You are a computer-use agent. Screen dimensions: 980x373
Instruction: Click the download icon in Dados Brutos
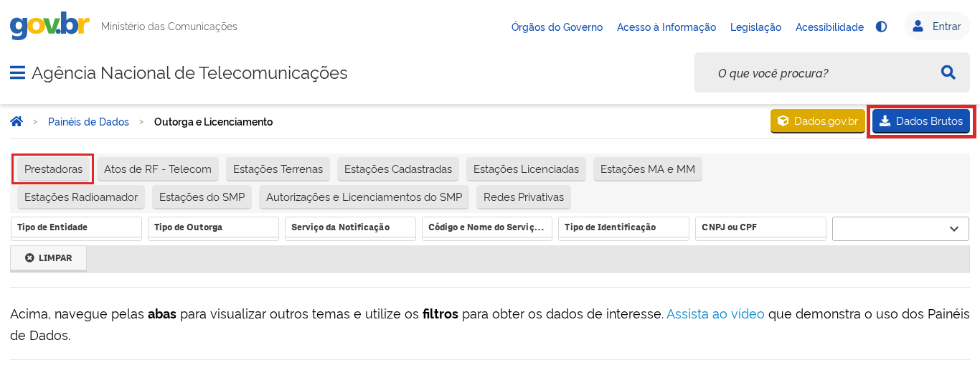coord(885,121)
